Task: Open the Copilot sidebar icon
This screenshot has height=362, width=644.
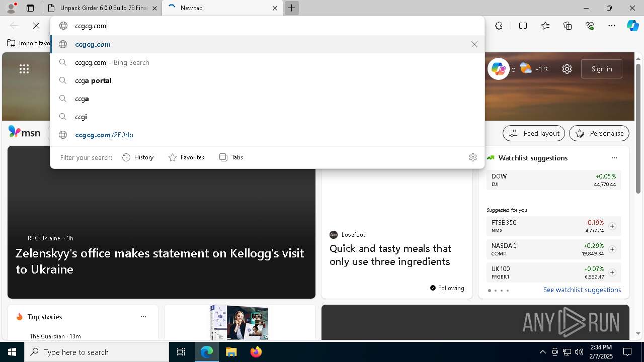Action: (x=632, y=26)
